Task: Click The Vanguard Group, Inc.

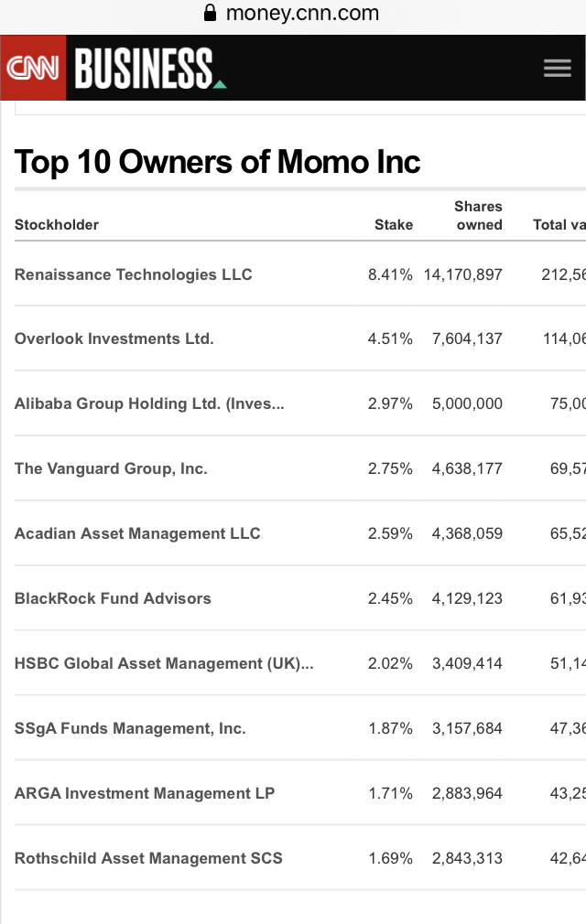Action: tap(111, 468)
